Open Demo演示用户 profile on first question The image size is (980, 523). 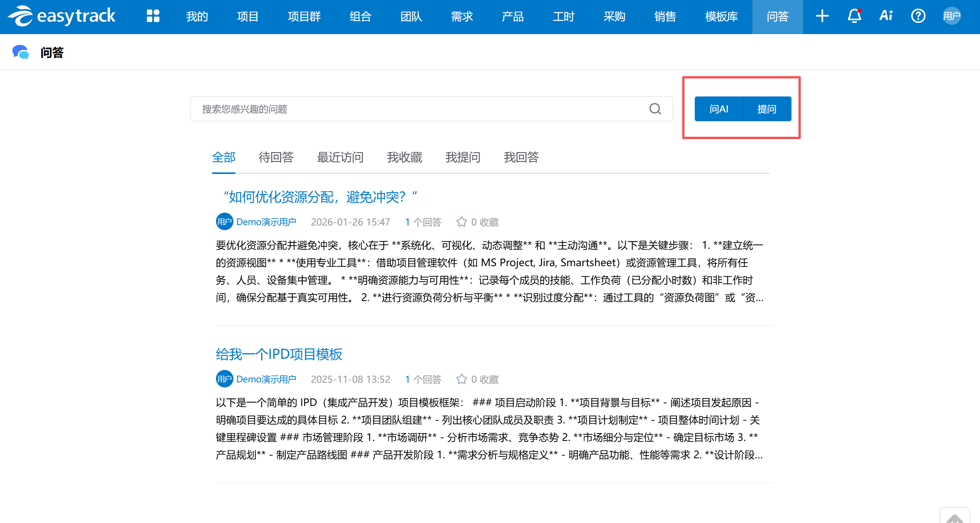click(x=266, y=222)
